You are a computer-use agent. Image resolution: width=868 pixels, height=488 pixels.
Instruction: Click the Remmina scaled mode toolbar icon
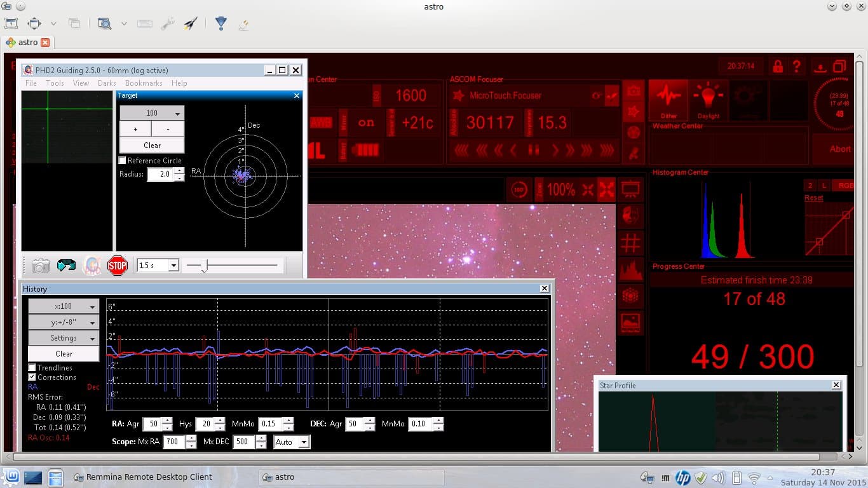click(x=11, y=24)
